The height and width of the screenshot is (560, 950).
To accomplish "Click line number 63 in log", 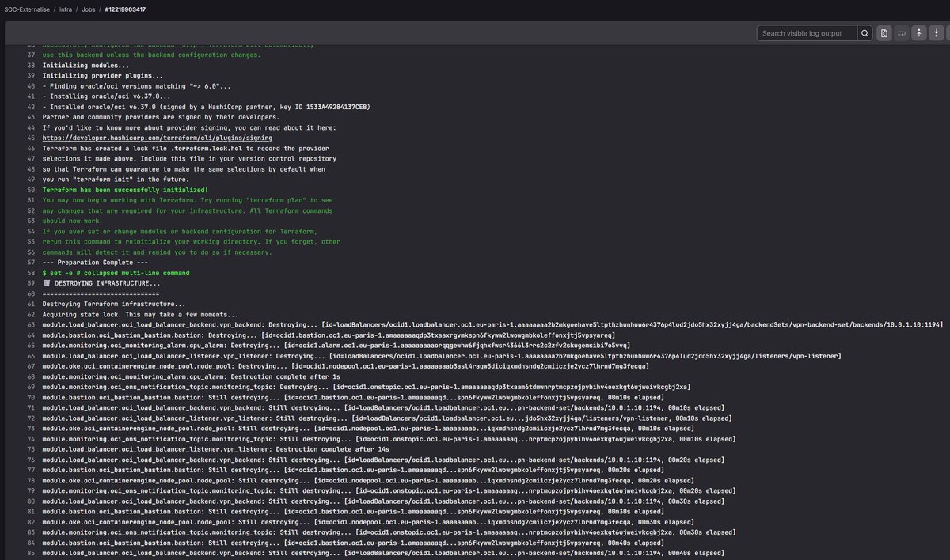I will coord(32,324).
